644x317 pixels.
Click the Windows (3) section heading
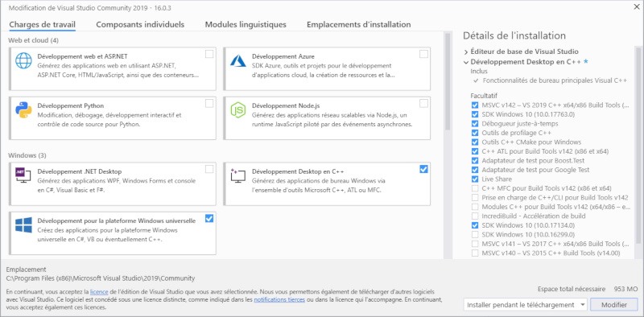[x=27, y=155]
